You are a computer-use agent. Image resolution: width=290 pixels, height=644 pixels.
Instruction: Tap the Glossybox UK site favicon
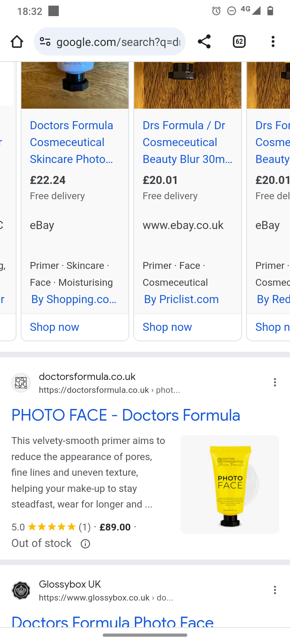[21, 590]
